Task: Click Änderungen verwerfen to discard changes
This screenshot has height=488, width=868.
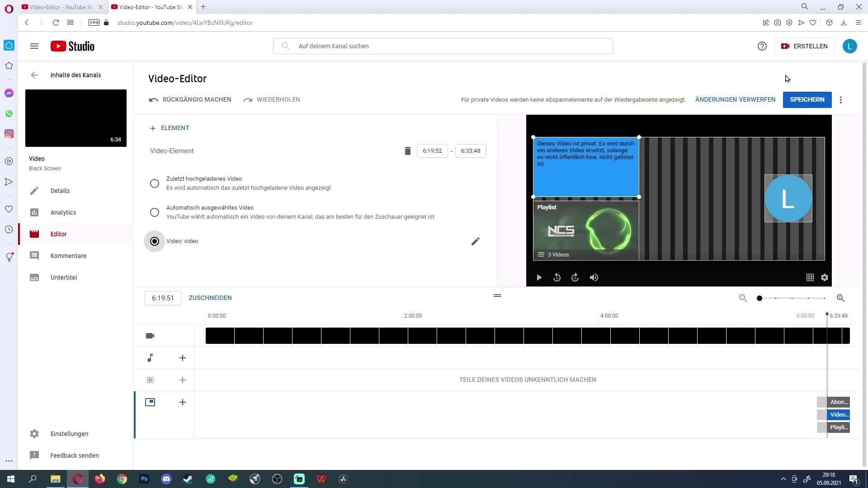Action: [736, 99]
